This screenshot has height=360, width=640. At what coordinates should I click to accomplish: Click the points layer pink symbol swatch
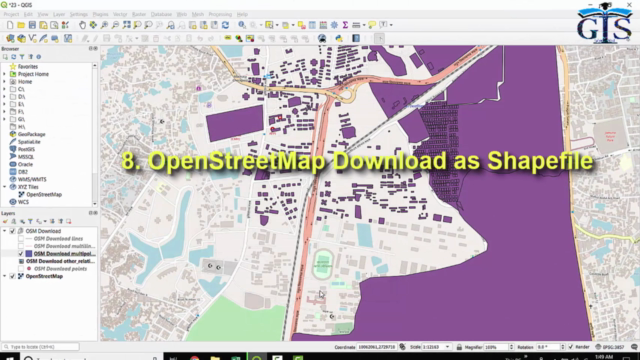[29, 269]
